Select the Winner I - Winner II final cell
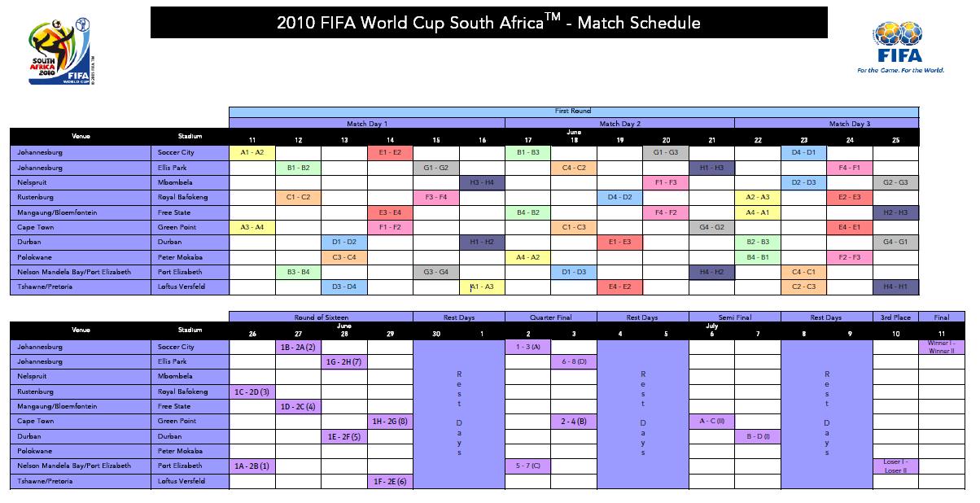The image size is (980, 503). (942, 348)
